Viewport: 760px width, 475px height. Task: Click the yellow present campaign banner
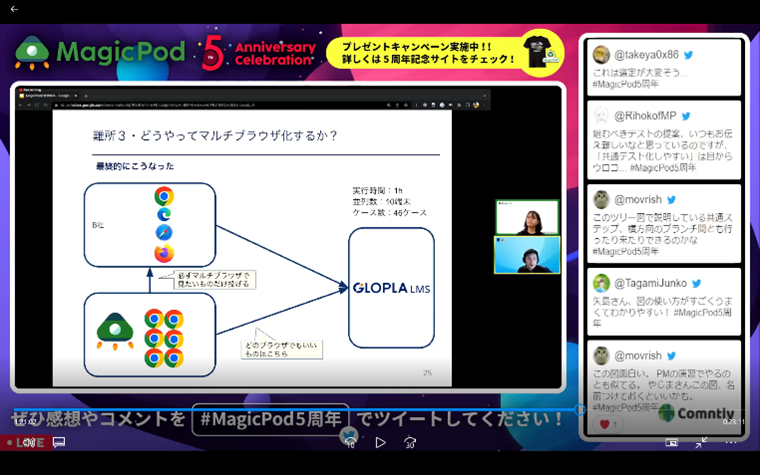pos(445,53)
